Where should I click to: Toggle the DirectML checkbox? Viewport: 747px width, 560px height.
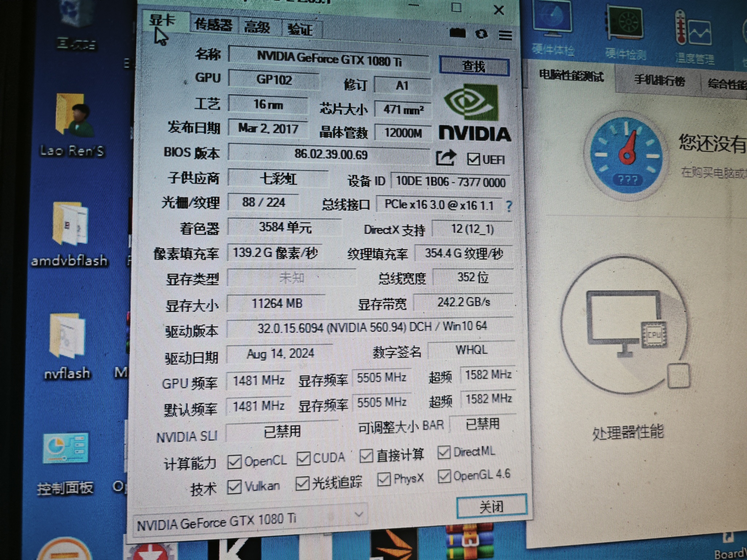[444, 452]
